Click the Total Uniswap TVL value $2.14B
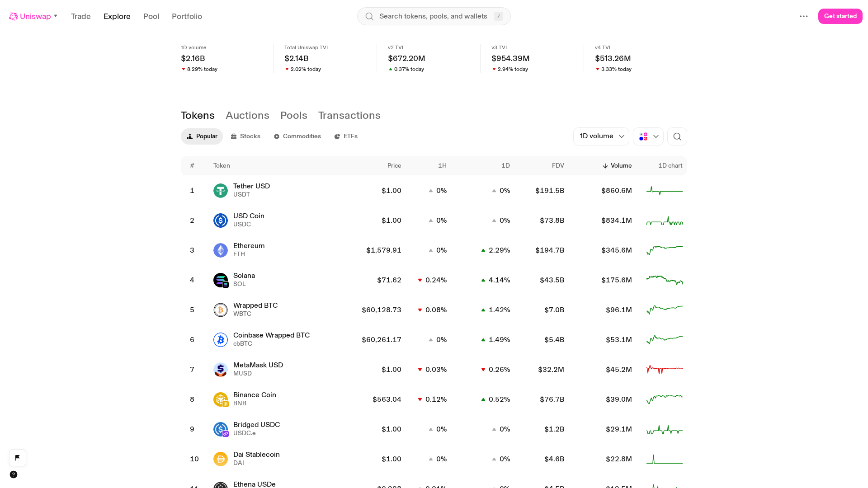 [x=297, y=58]
